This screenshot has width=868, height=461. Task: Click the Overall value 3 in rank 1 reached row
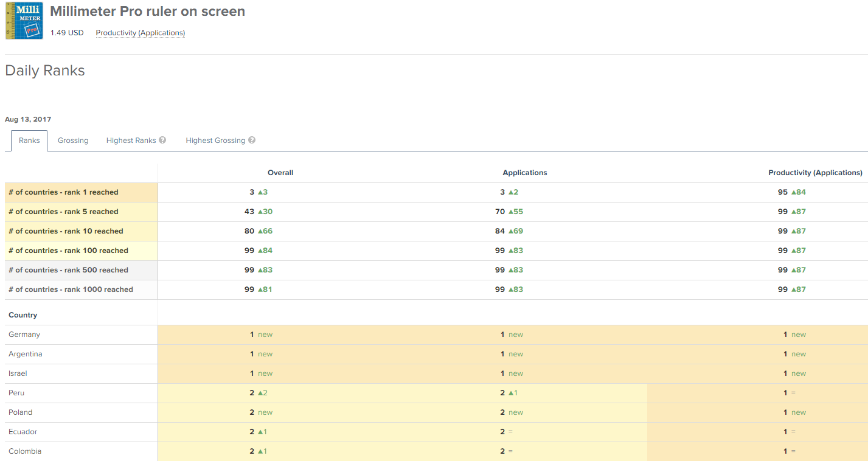(252, 192)
